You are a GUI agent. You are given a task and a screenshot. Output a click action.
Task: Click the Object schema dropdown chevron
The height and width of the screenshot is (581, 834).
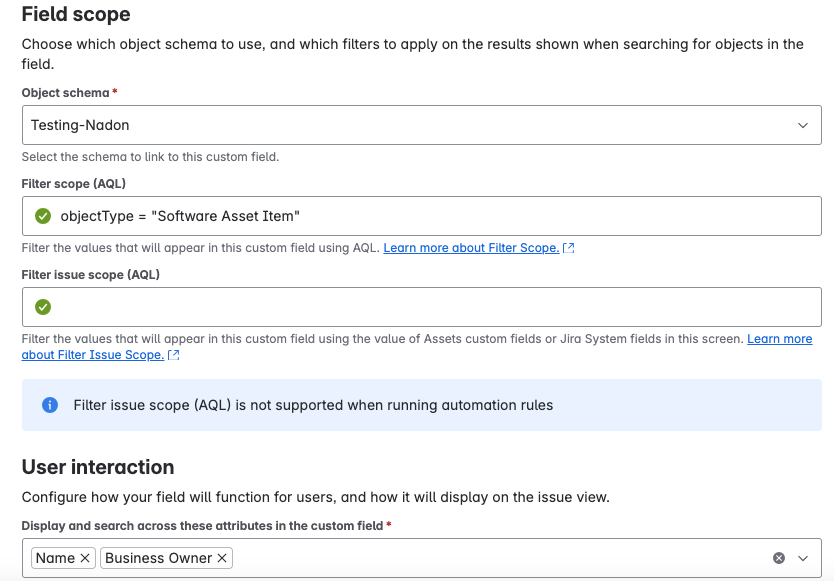pos(803,124)
